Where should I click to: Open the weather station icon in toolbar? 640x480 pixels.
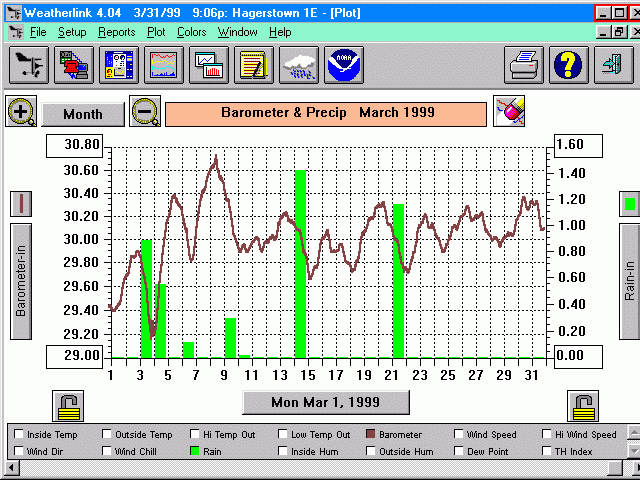(x=29, y=65)
